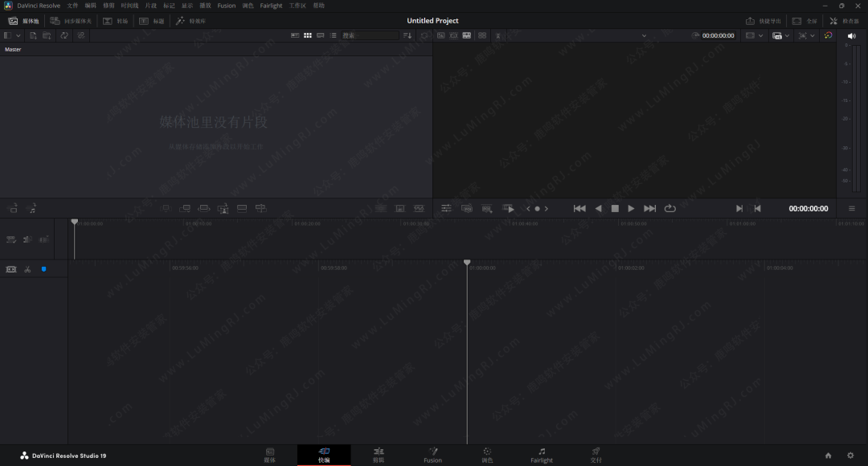Toggle loop playback

pos(669,208)
